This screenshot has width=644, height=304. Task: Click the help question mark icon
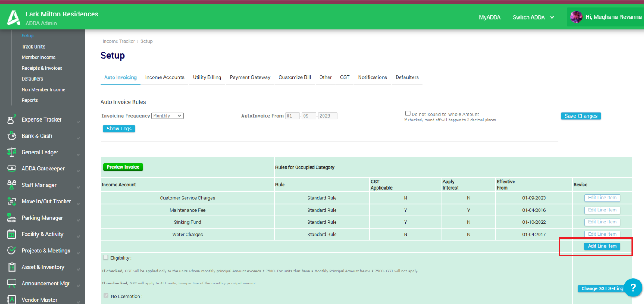pyautogui.click(x=633, y=288)
